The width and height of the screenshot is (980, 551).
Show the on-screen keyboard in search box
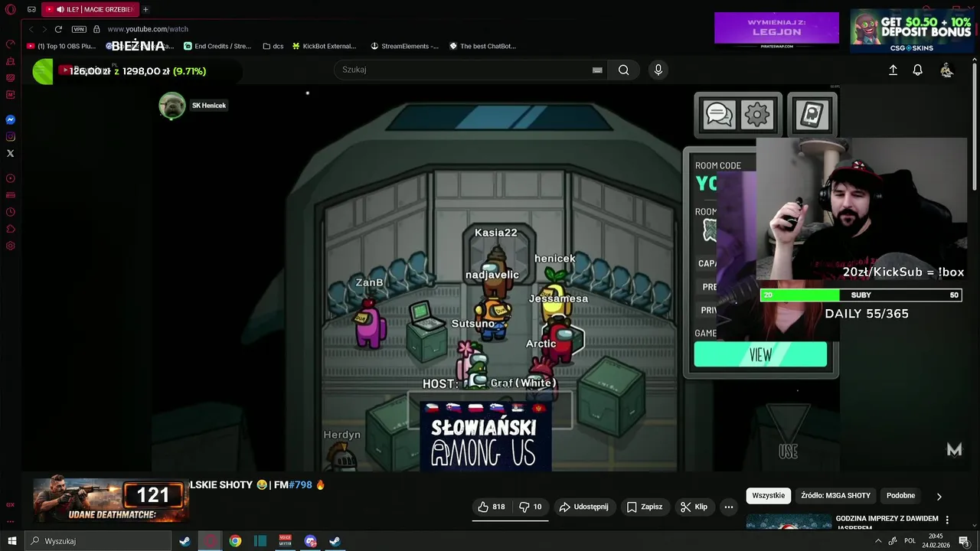click(597, 70)
